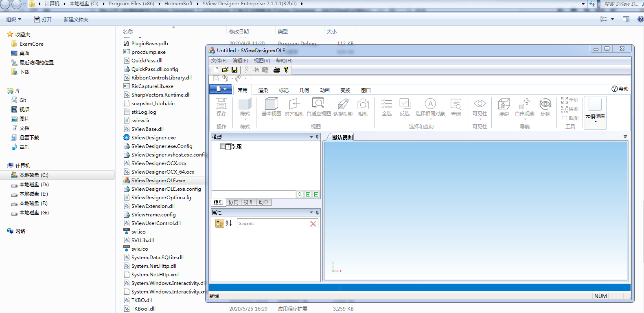
Task: Pin the 模型 panel
Action: coord(317,137)
